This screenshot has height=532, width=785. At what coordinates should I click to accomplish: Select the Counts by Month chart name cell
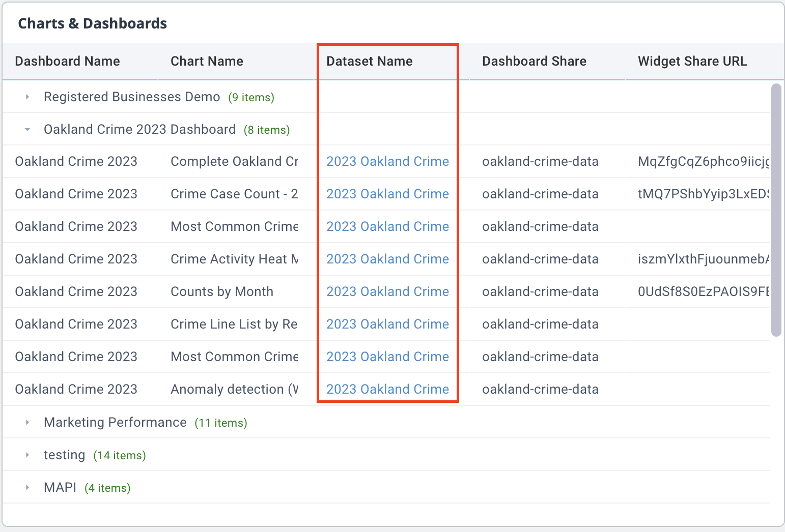click(x=222, y=292)
